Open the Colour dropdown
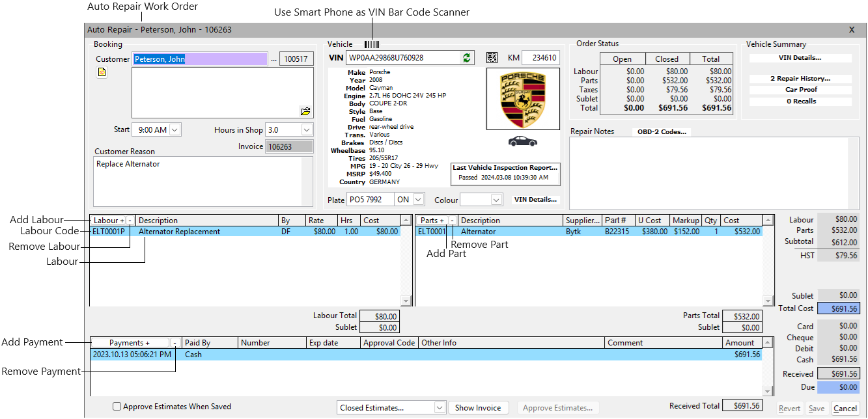Image resolution: width=868 pixels, height=419 pixels. pyautogui.click(x=496, y=200)
